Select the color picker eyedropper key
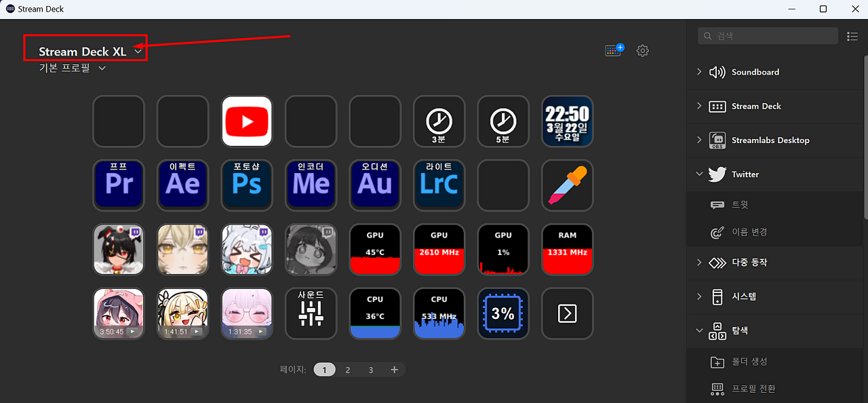This screenshot has width=868, height=403. point(567,185)
